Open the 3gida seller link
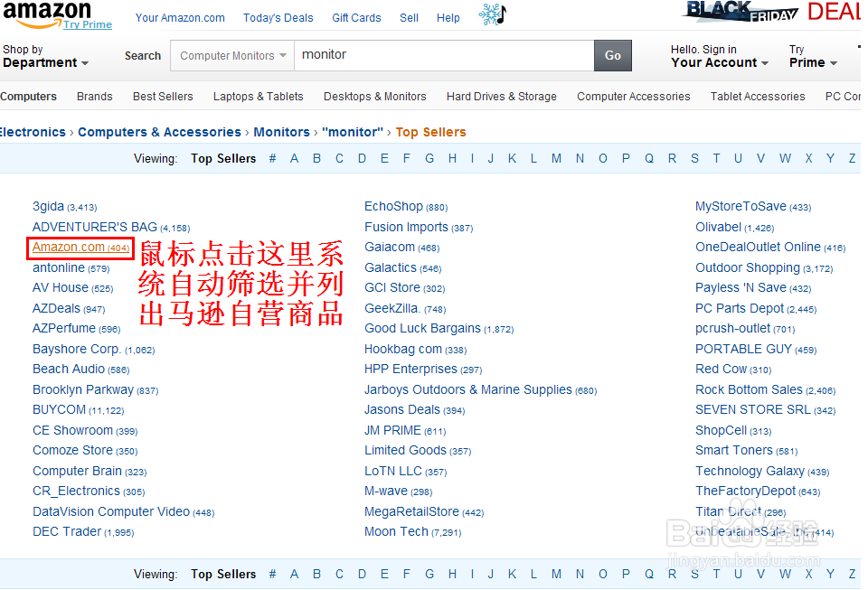 (x=65, y=206)
